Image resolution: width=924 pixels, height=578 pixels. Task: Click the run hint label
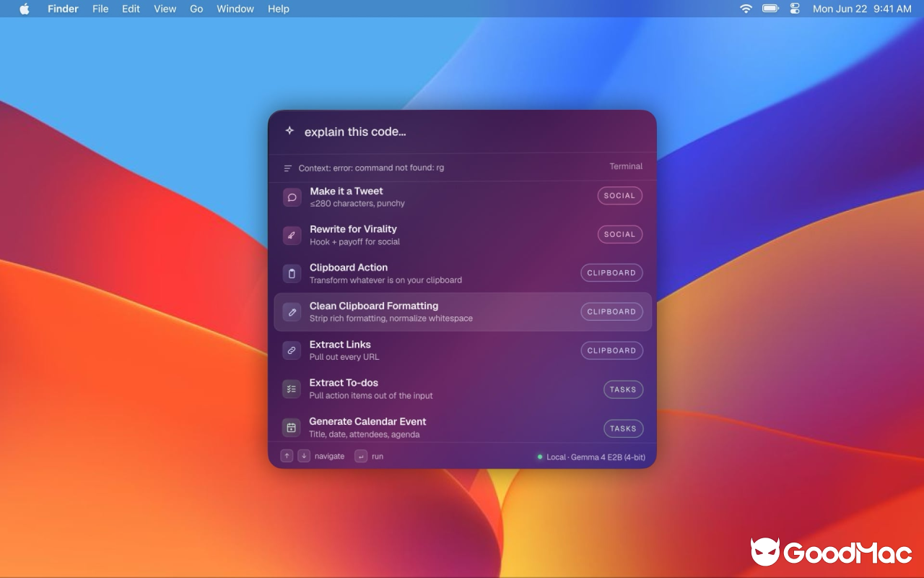click(x=378, y=457)
